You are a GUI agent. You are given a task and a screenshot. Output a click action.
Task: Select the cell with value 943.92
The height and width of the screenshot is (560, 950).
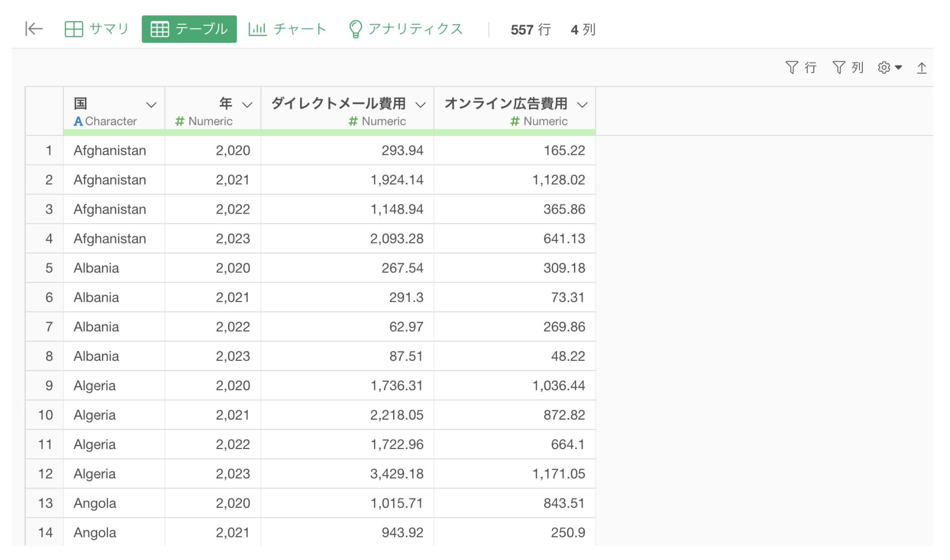coord(347,532)
